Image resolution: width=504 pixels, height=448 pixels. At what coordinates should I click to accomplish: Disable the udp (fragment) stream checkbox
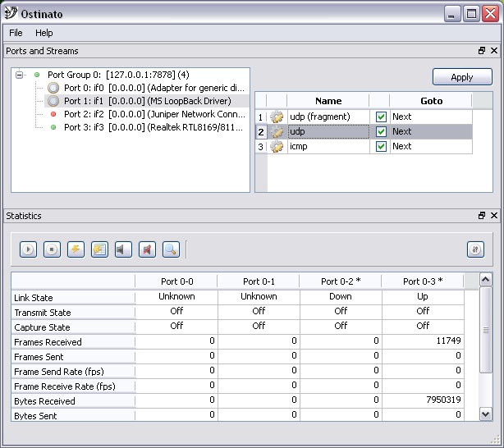click(381, 117)
